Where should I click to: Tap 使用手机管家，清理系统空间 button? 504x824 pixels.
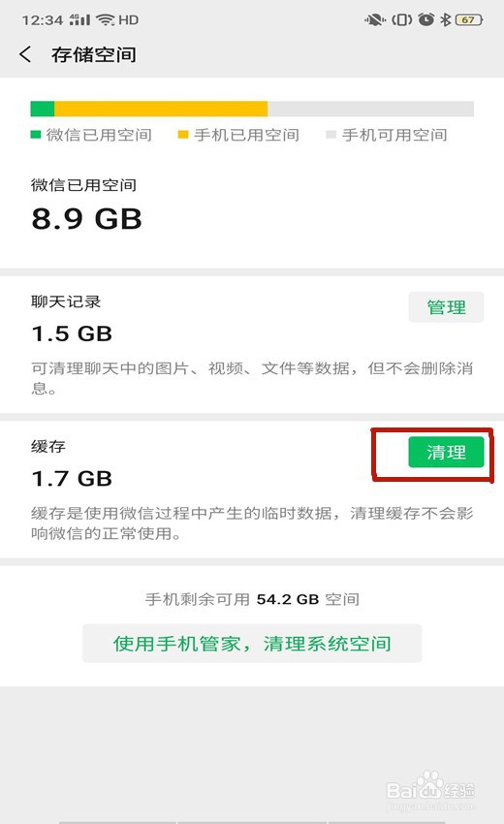[252, 644]
